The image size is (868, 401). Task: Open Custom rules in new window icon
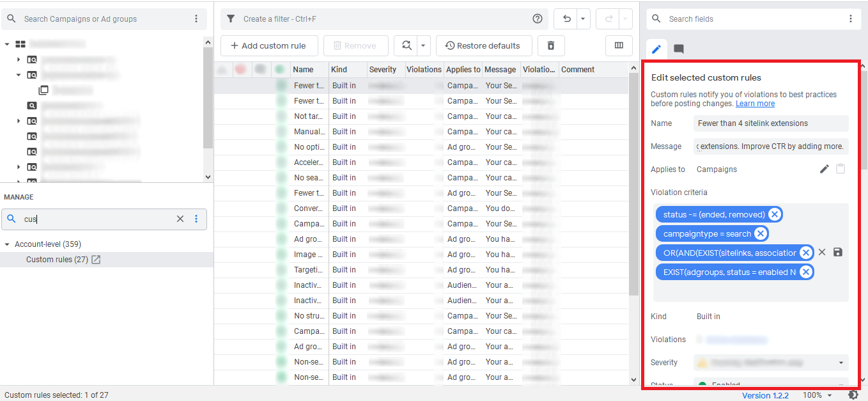pyautogui.click(x=97, y=260)
